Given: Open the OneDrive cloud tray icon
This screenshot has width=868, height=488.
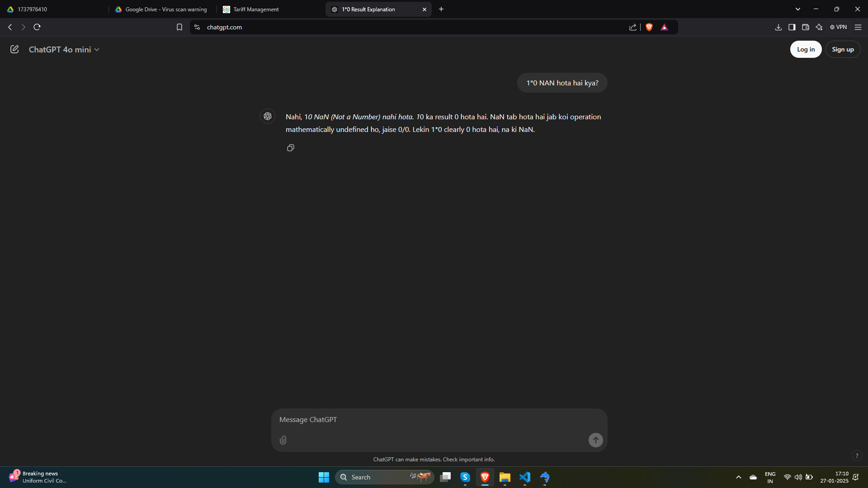Looking at the screenshot, I should pyautogui.click(x=753, y=477).
